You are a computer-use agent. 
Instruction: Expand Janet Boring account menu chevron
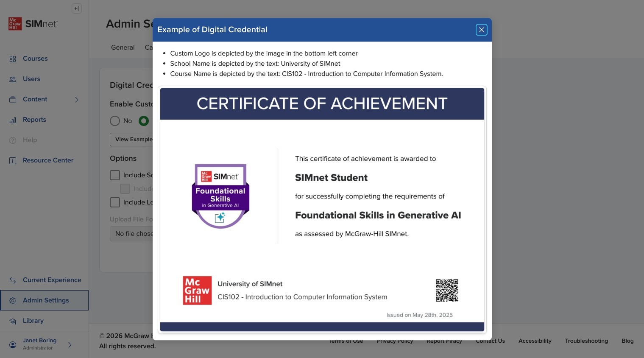(x=70, y=345)
